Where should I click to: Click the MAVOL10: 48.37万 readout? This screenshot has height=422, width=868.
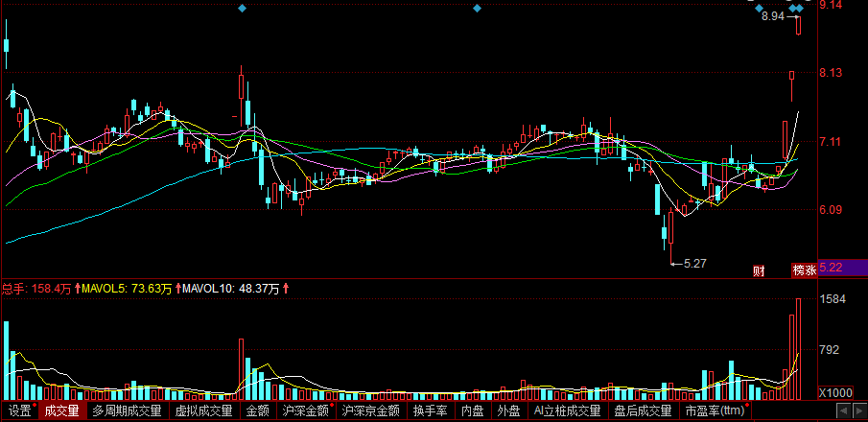231,289
